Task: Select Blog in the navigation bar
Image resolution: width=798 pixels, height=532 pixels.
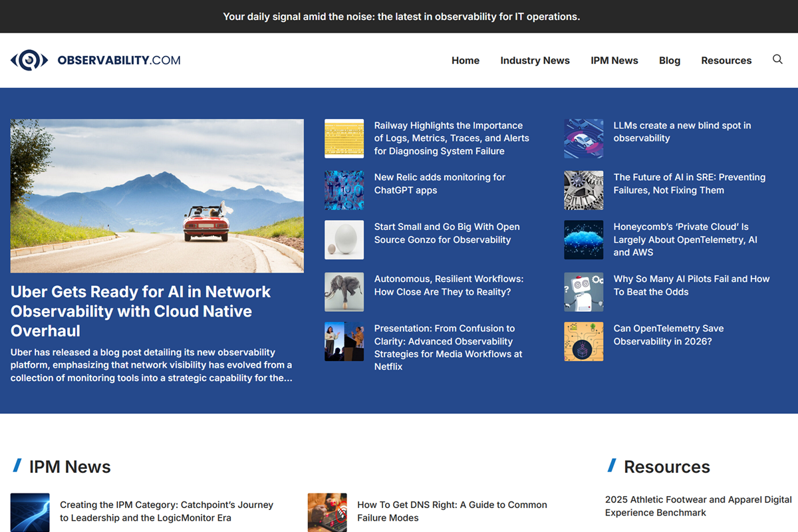Action: click(669, 61)
